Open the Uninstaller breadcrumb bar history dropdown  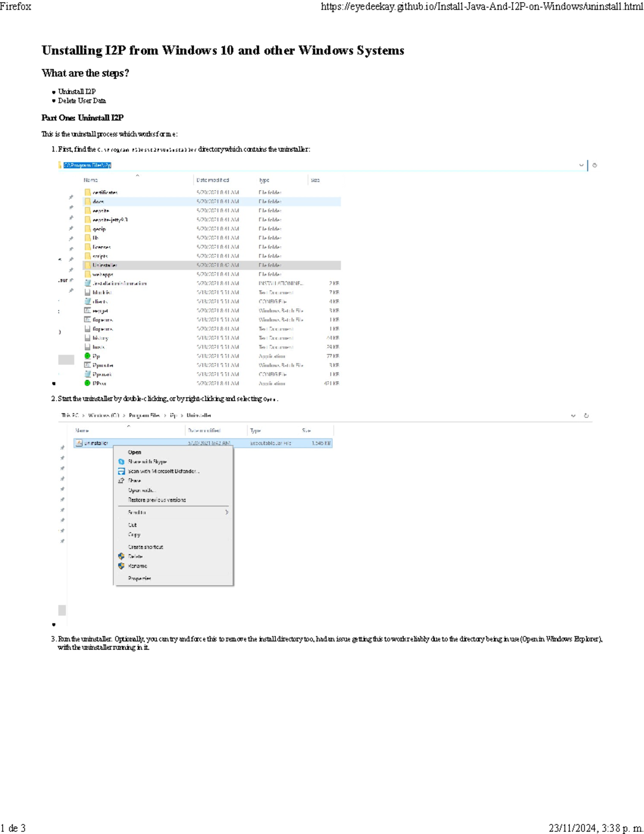click(573, 416)
